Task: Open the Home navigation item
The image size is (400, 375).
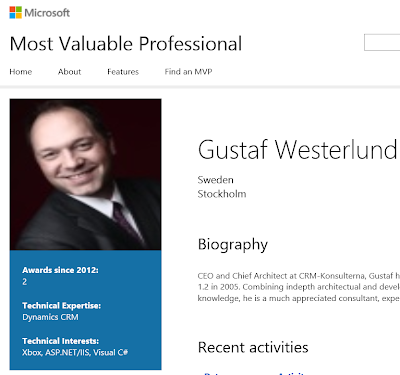Action: [x=21, y=72]
